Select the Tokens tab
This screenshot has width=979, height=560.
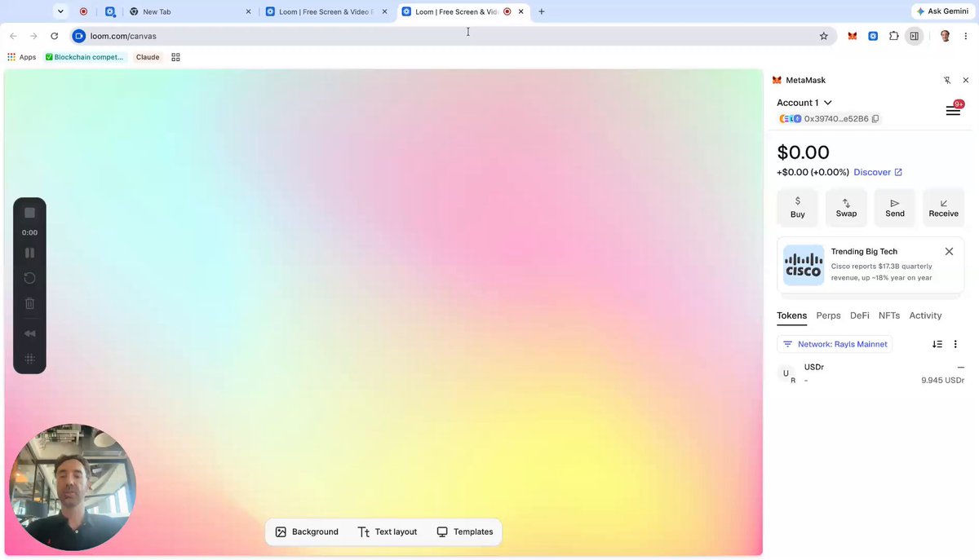(791, 315)
